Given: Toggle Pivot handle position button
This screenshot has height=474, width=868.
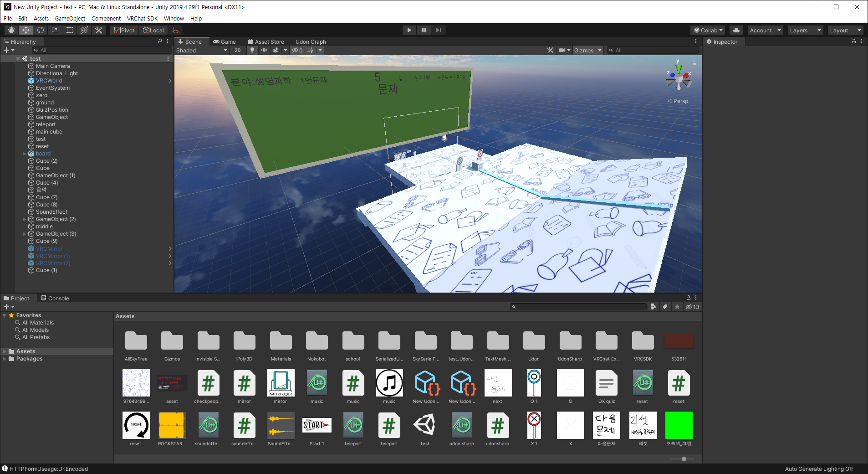Looking at the screenshot, I should [124, 30].
